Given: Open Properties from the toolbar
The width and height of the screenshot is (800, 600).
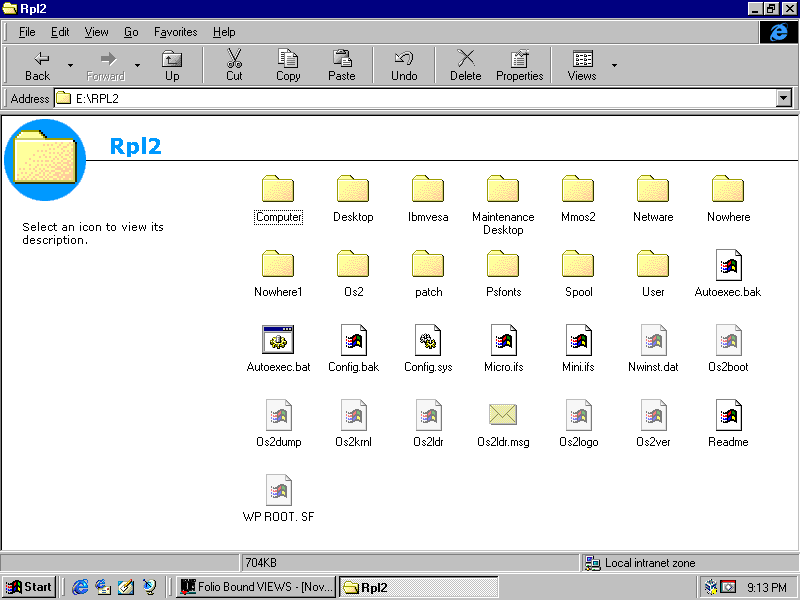Looking at the screenshot, I should pyautogui.click(x=519, y=65).
